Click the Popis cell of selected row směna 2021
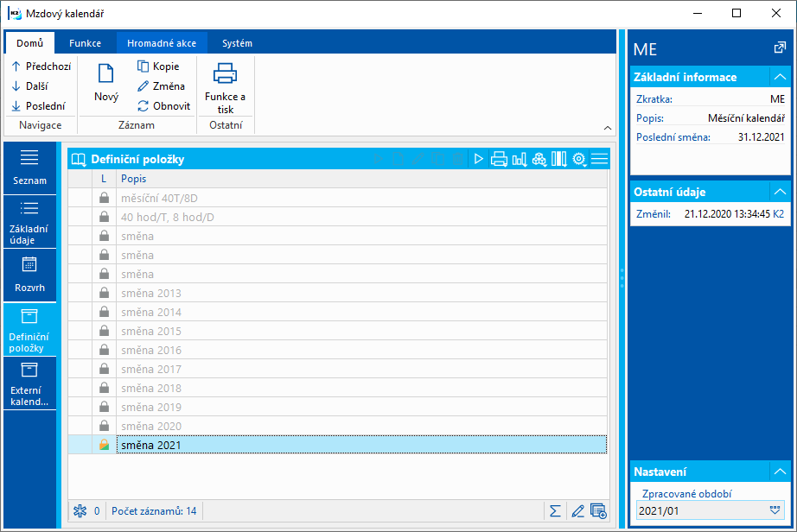 361,445
